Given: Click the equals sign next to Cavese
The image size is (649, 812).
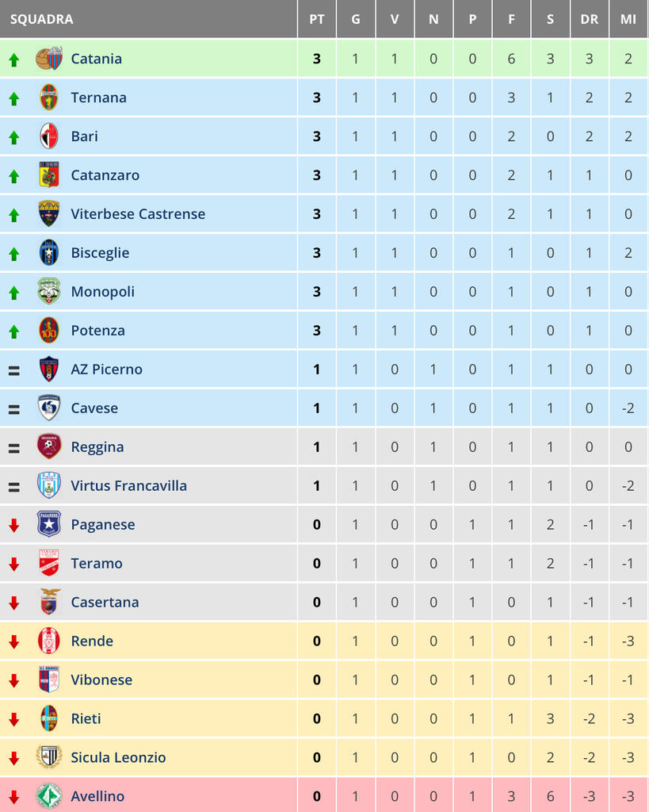Looking at the screenshot, I should [x=13, y=409].
